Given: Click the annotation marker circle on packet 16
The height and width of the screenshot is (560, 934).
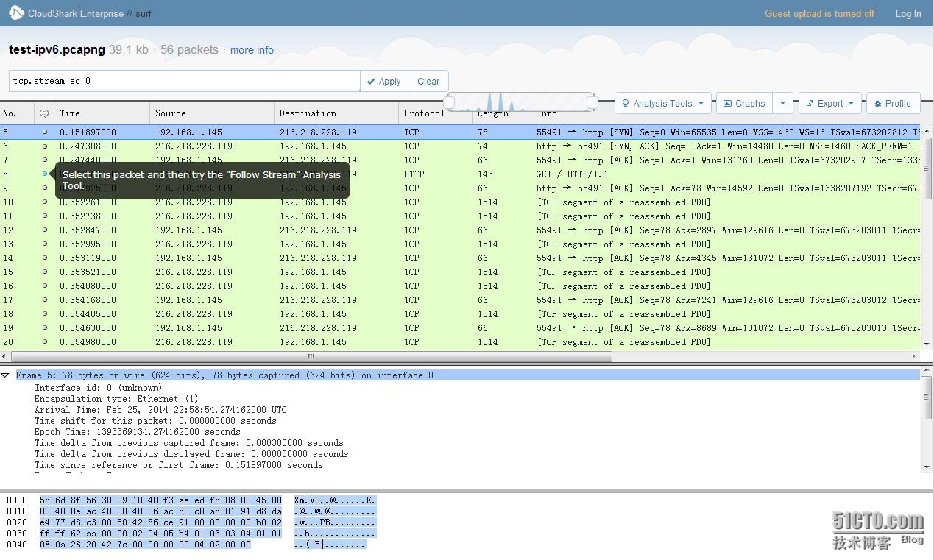Looking at the screenshot, I should 45,286.
